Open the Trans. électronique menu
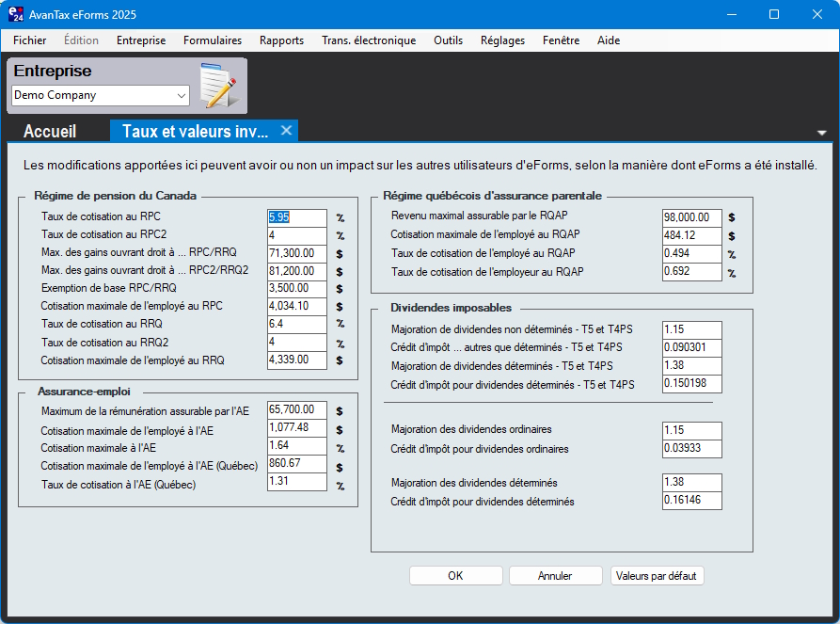 369,40
